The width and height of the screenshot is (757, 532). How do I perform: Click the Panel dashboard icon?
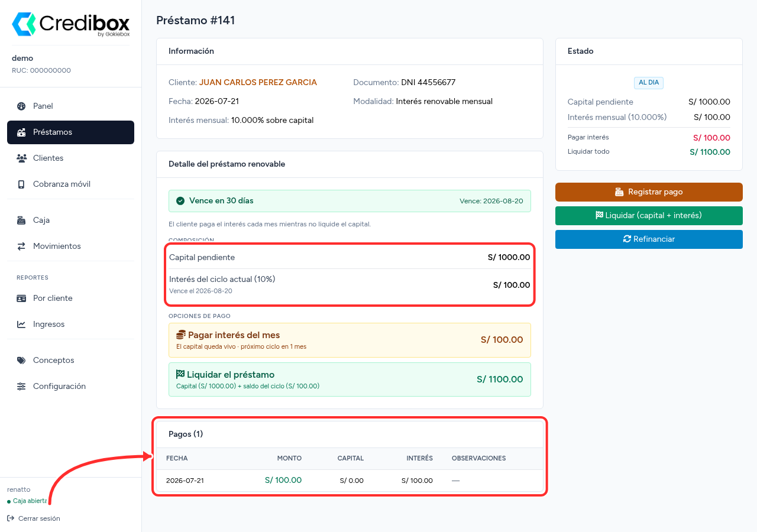[x=21, y=106]
